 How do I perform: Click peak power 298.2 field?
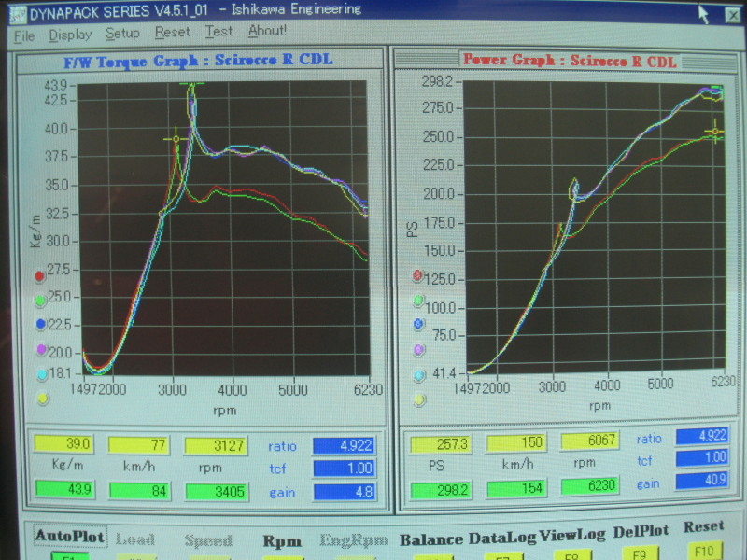tap(442, 490)
